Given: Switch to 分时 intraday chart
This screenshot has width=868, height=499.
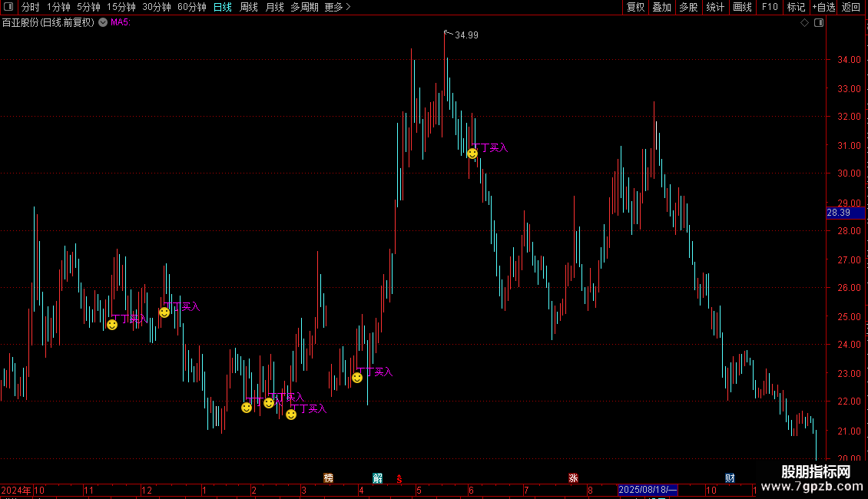Looking at the screenshot, I should [31, 7].
